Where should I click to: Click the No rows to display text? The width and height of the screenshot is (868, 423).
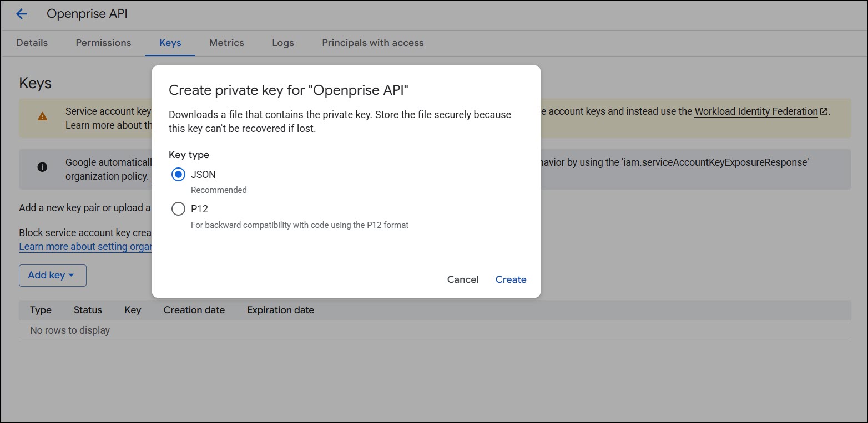pyautogui.click(x=70, y=330)
